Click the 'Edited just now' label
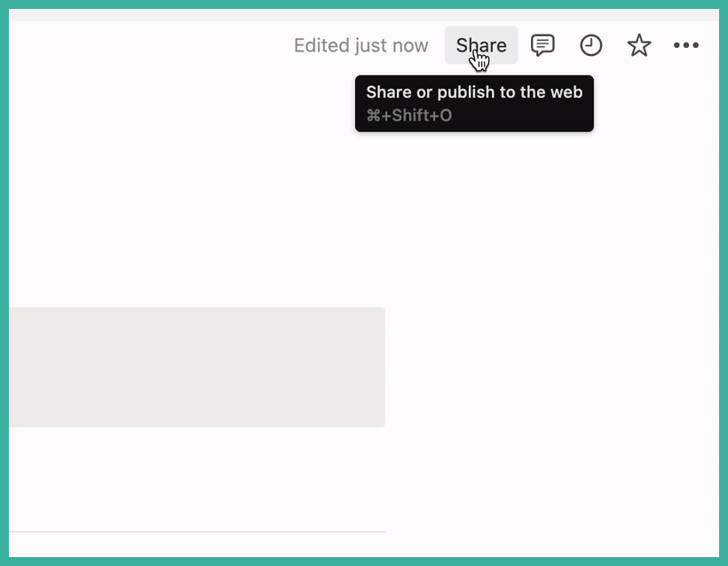Screen dimensions: 728x566 pyautogui.click(x=360, y=45)
